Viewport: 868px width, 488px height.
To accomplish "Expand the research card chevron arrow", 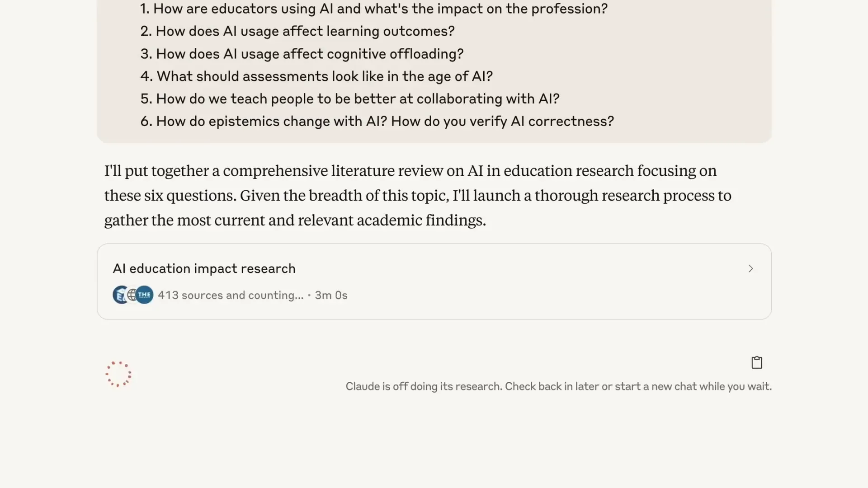I will (x=750, y=268).
